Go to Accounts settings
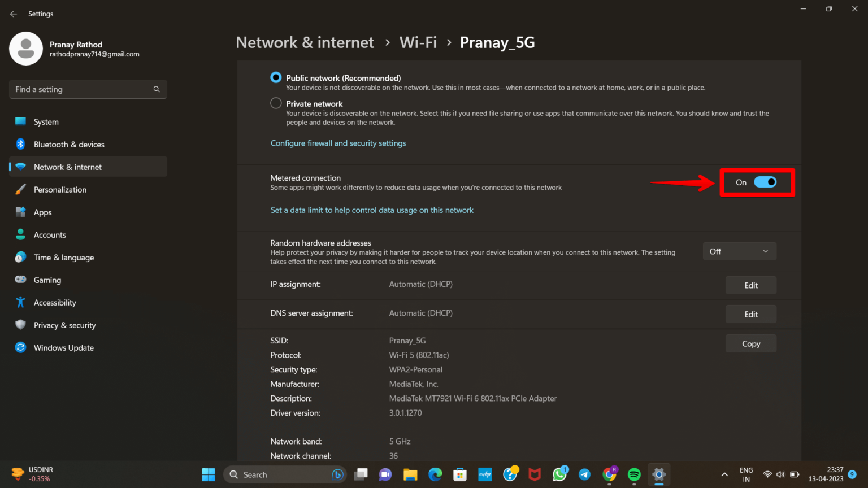The width and height of the screenshot is (868, 488). click(50, 234)
